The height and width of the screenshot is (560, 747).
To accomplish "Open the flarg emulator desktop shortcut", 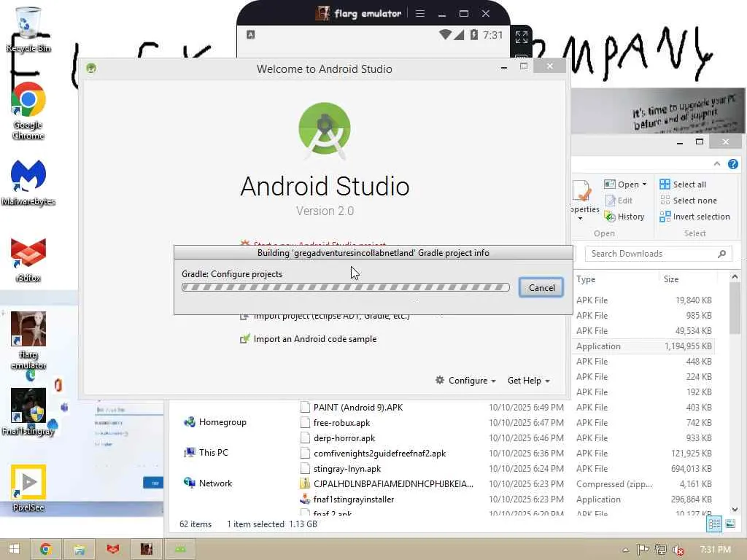I will pyautogui.click(x=28, y=340).
